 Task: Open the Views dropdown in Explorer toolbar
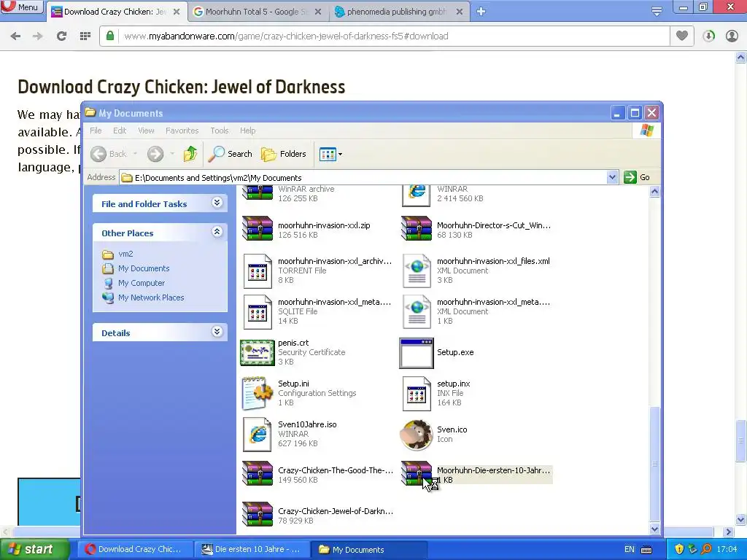coord(330,154)
